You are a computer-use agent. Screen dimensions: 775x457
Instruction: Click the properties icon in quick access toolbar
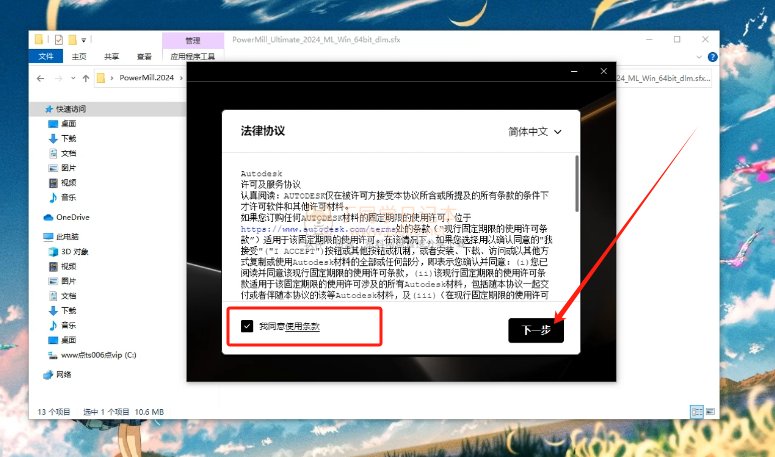click(59, 40)
